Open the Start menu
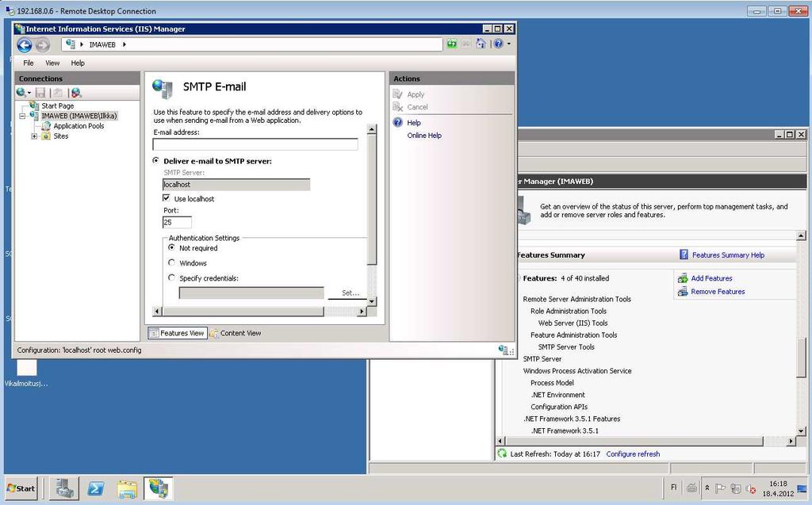This screenshot has width=812, height=505. point(21,488)
